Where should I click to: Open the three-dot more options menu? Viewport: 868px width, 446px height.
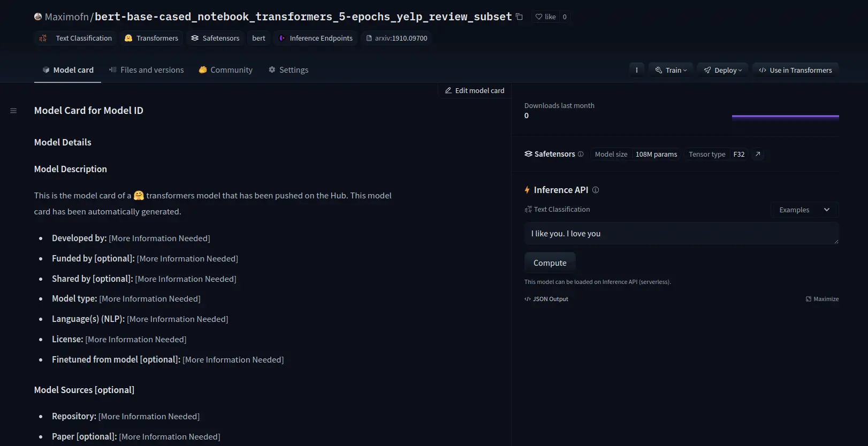point(636,70)
